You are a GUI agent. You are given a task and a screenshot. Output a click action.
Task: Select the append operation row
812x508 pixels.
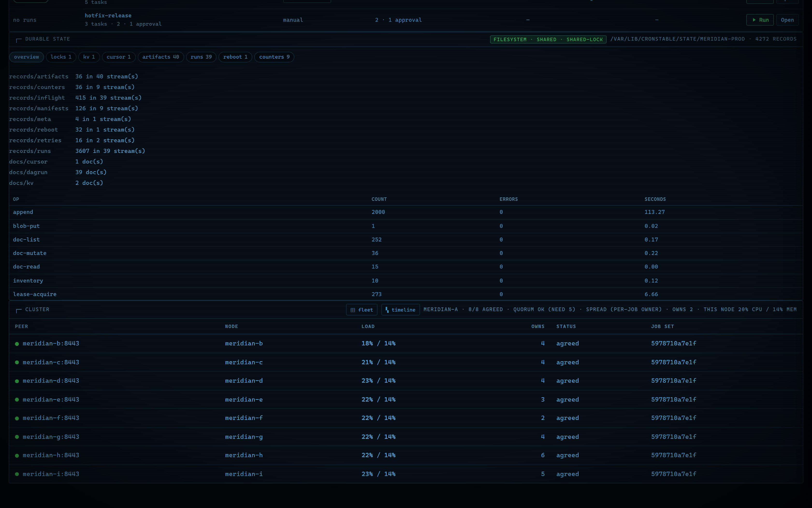406,212
